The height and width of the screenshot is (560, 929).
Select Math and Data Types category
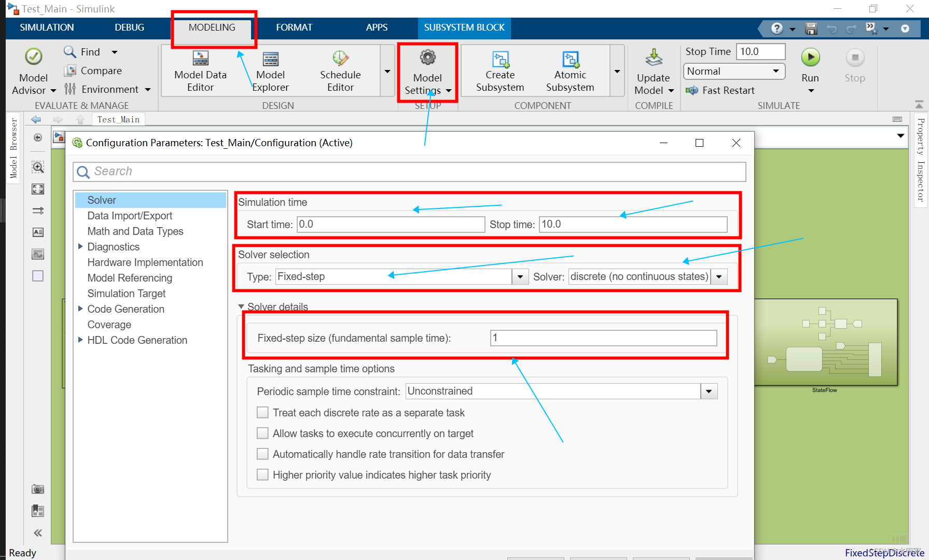click(x=135, y=231)
